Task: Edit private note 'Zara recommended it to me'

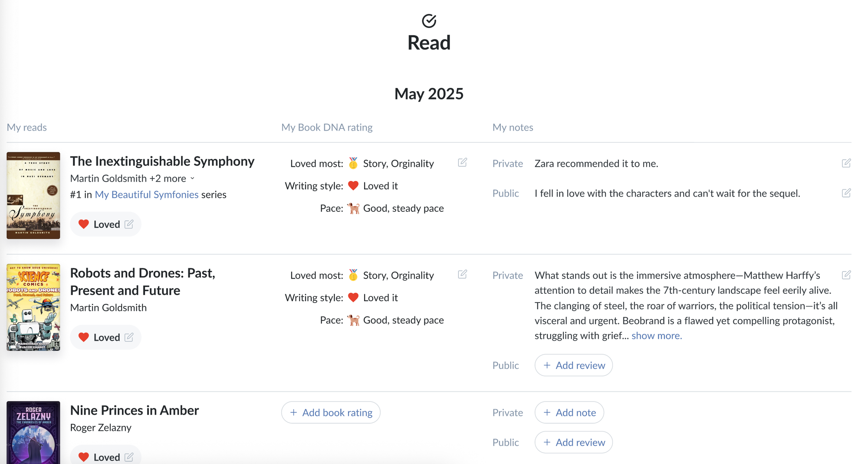Action: point(846,163)
